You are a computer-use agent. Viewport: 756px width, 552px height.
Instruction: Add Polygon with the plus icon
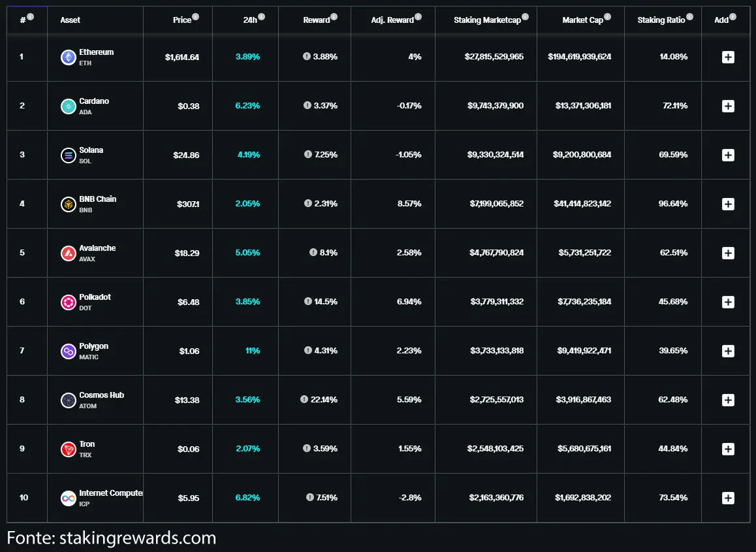[x=728, y=351]
